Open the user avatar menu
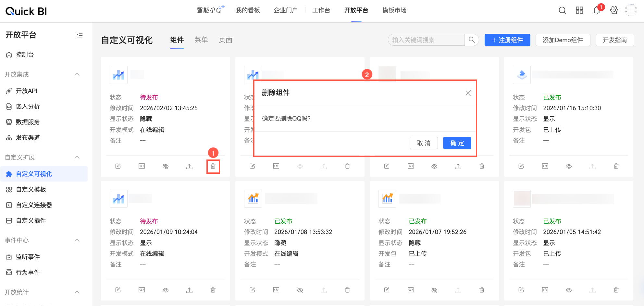 coord(631,10)
